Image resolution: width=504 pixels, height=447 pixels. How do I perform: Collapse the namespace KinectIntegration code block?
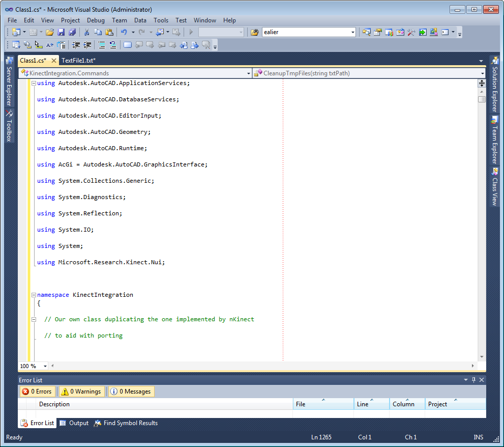click(x=34, y=295)
